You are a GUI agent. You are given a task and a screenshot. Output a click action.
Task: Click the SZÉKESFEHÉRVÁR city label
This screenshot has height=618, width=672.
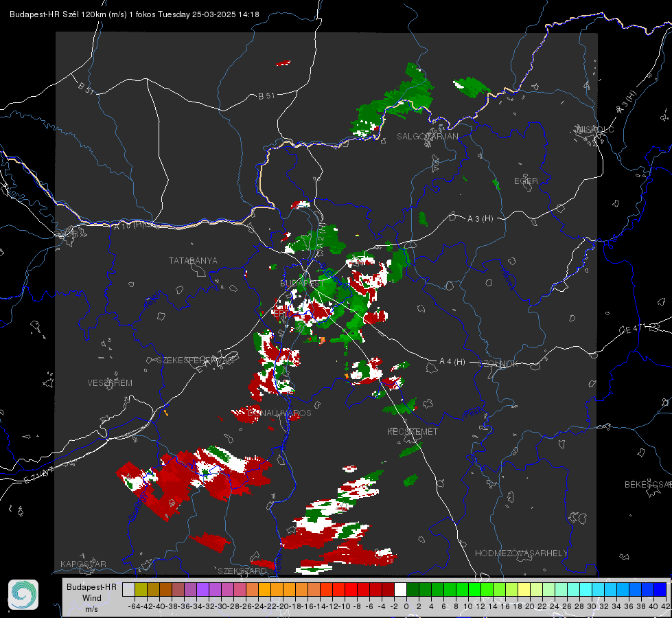197,360
